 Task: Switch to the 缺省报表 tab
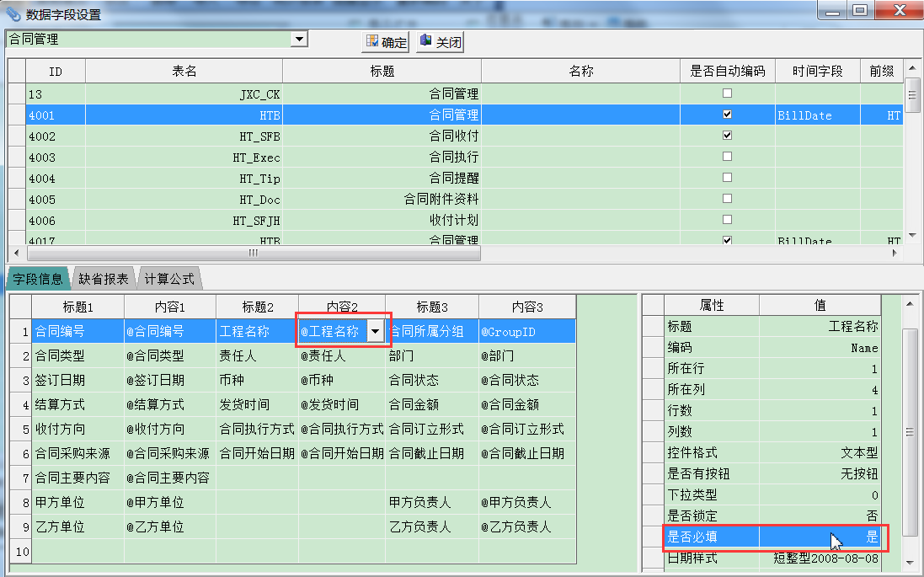104,279
